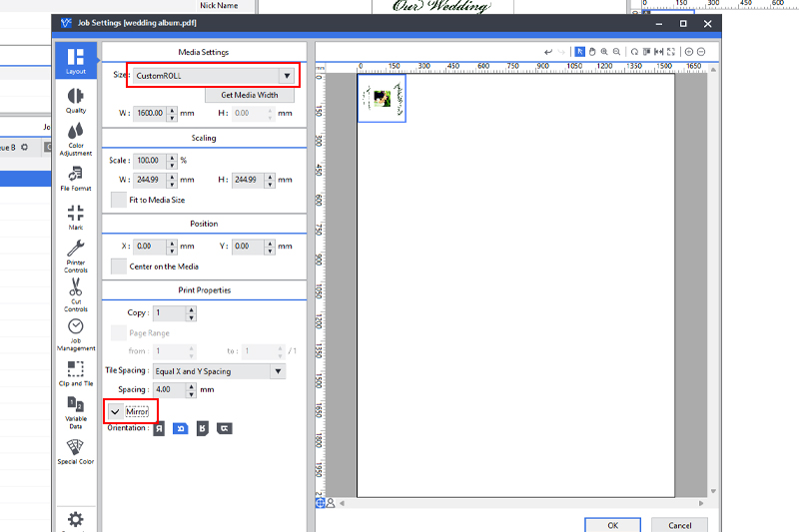799x532 pixels.
Task: Click the undo arrow in preview toolbar
Action: (x=548, y=52)
